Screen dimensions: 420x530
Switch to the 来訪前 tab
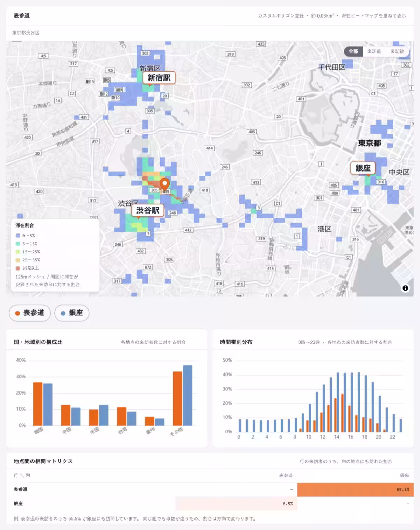[x=374, y=51]
